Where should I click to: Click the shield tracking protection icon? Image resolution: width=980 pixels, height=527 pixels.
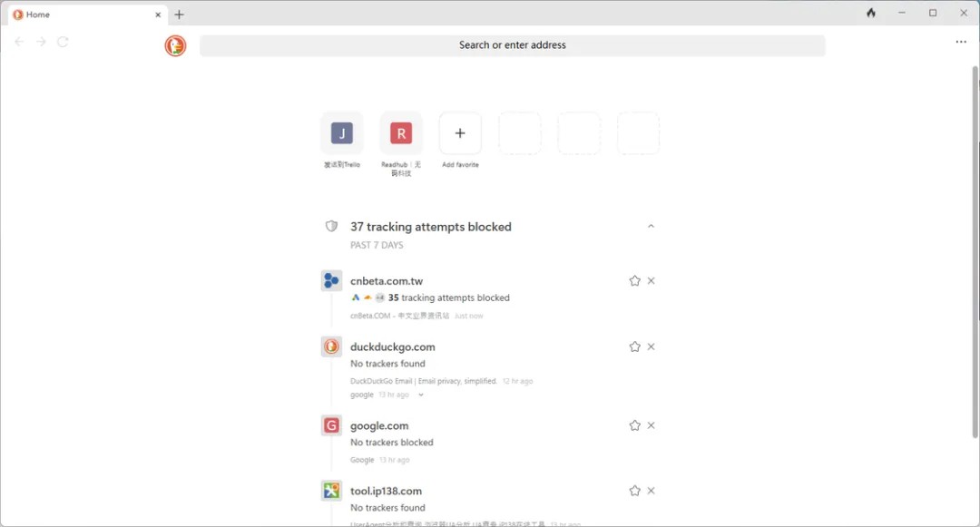pos(331,227)
